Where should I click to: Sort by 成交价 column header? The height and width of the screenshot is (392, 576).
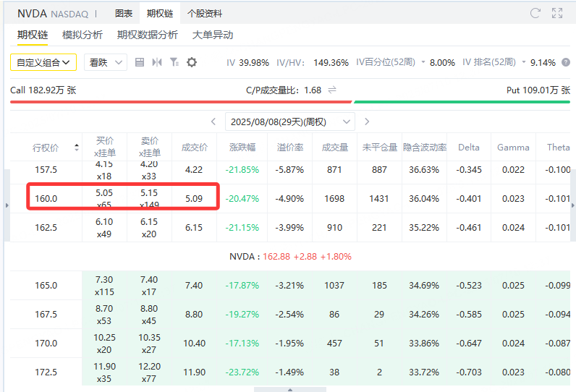[195, 148]
